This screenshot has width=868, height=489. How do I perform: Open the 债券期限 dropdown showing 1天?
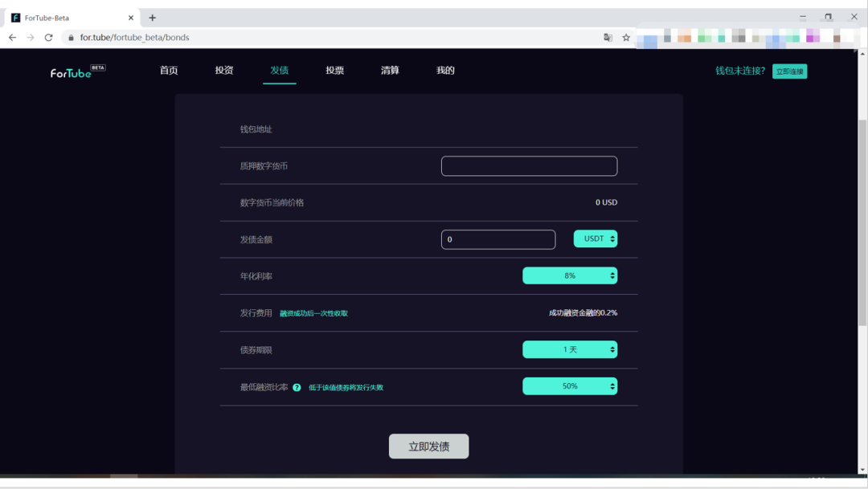(570, 349)
